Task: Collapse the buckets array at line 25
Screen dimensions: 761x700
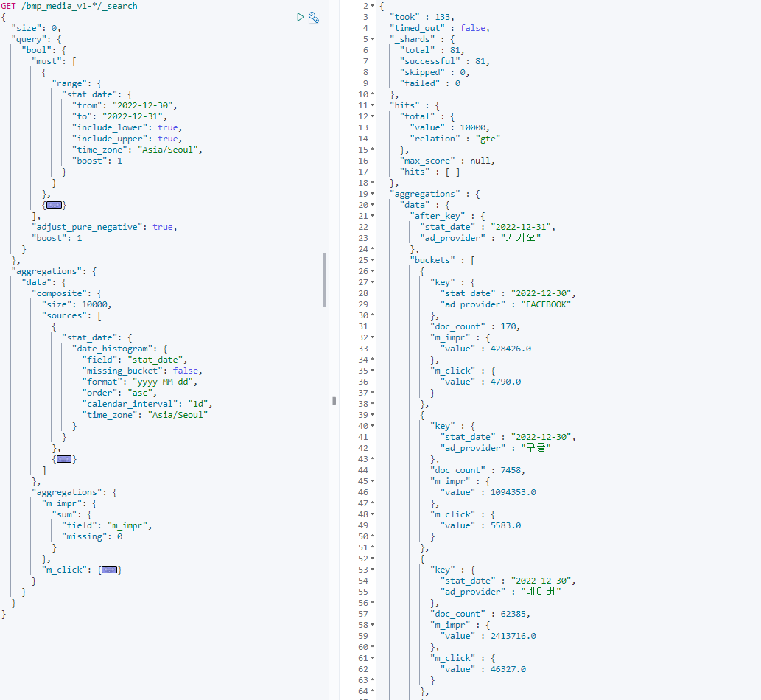Action: click(x=372, y=260)
